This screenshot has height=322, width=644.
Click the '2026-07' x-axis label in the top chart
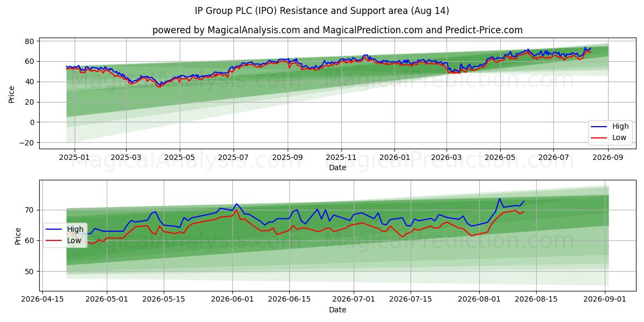click(554, 157)
